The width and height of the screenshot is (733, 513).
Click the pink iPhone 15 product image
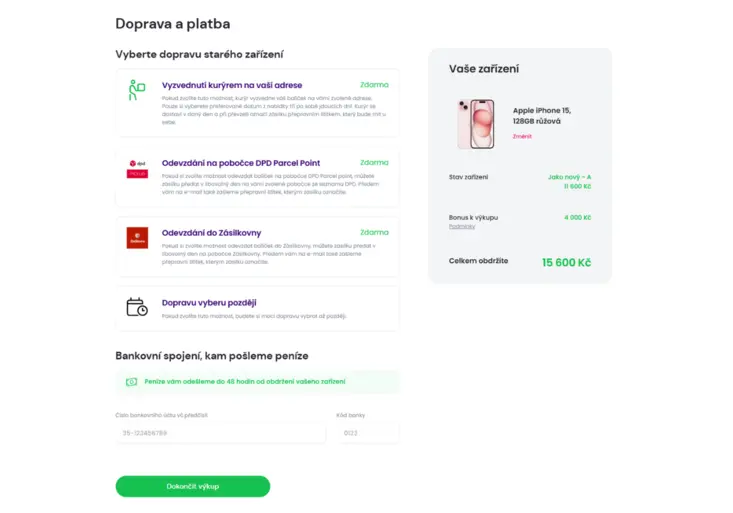click(476, 124)
